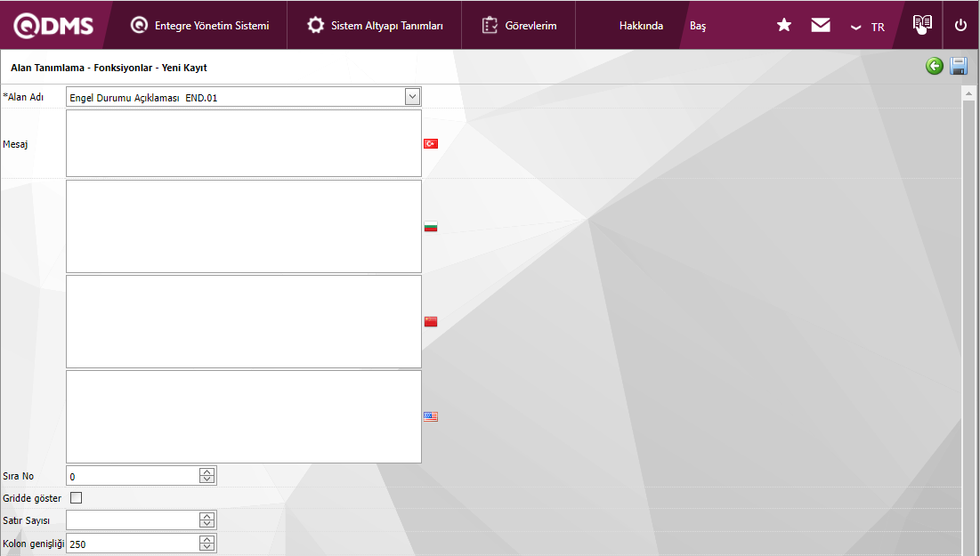Click the Turkish flag icon
This screenshot has height=556, width=980.
pos(431,144)
